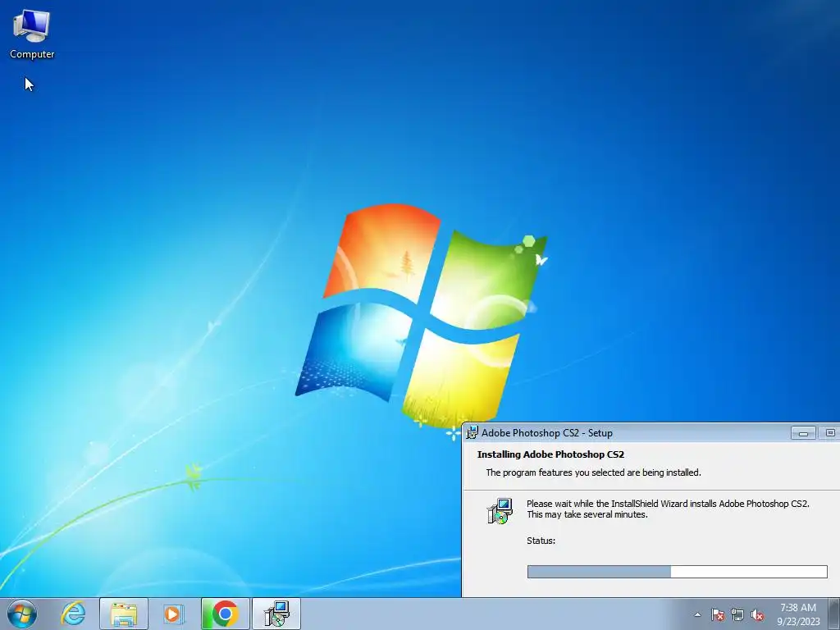Maximize the Adobe Photoshop CS2 Setup window
The image size is (840, 630).
pyautogui.click(x=829, y=433)
